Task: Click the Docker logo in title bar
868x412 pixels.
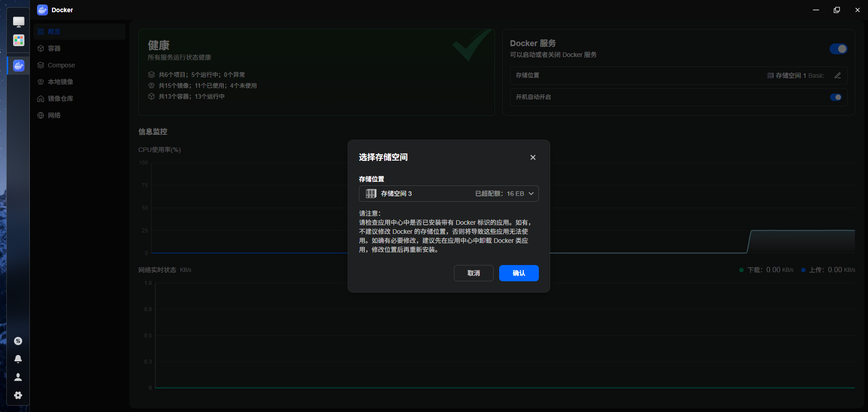Action: coord(42,10)
